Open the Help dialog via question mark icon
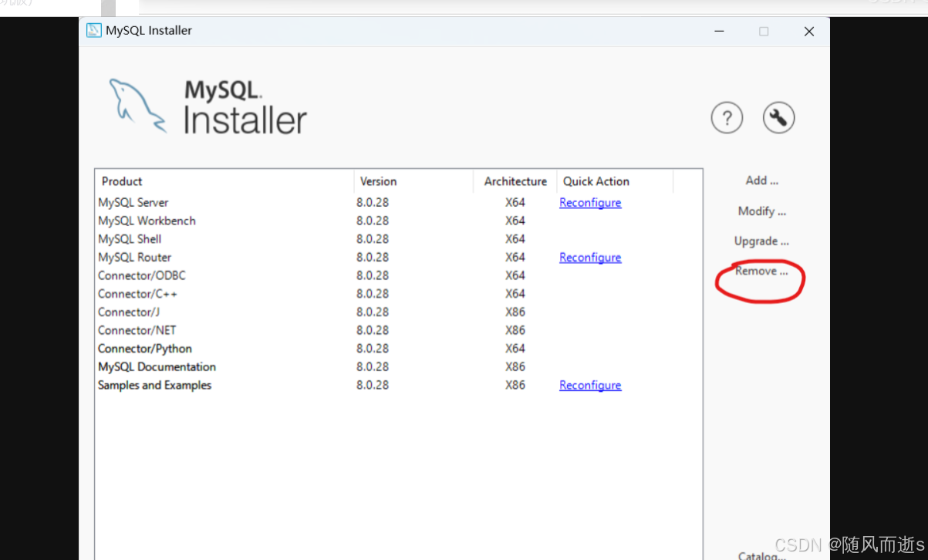 pyautogui.click(x=726, y=117)
